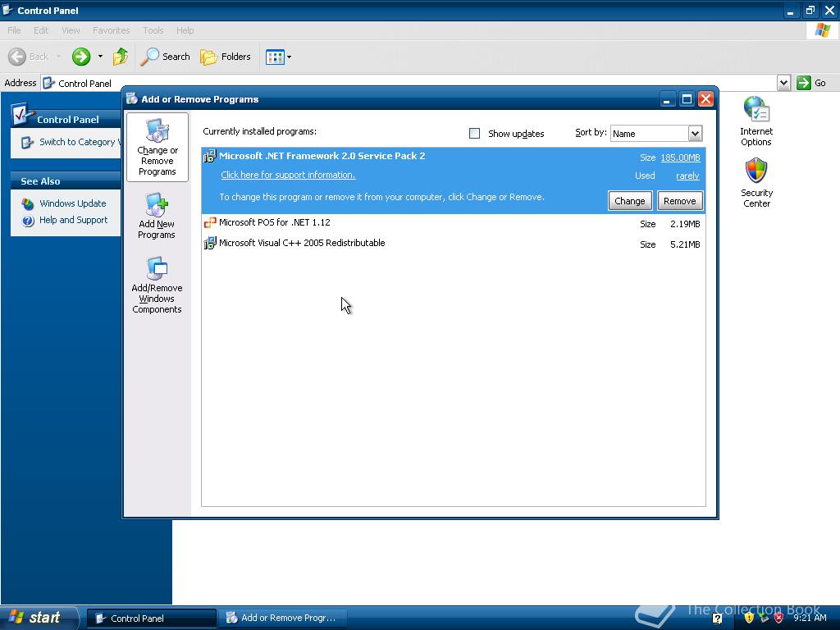840x630 pixels.
Task: Click Microsoft .NET Framework 2.0 program icon
Action: (209, 157)
